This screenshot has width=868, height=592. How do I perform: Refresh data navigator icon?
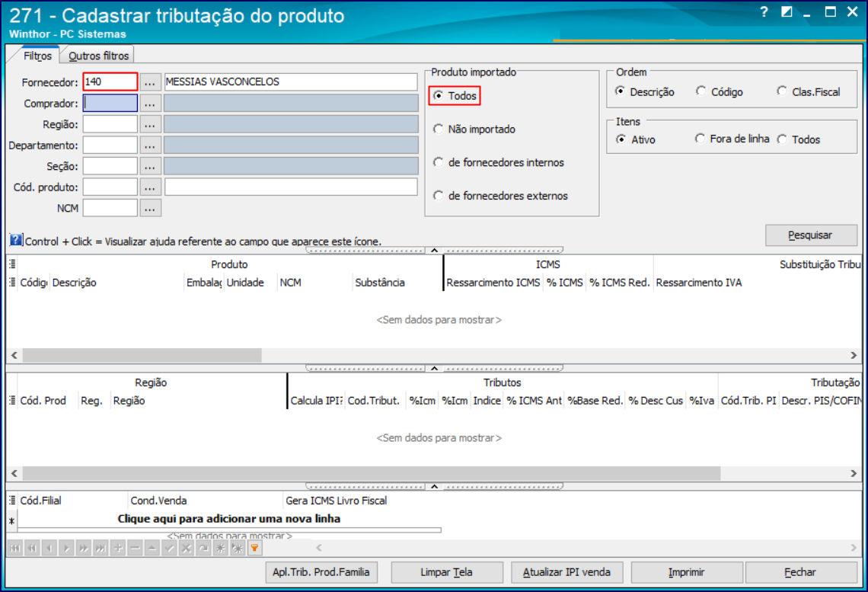pos(204,549)
